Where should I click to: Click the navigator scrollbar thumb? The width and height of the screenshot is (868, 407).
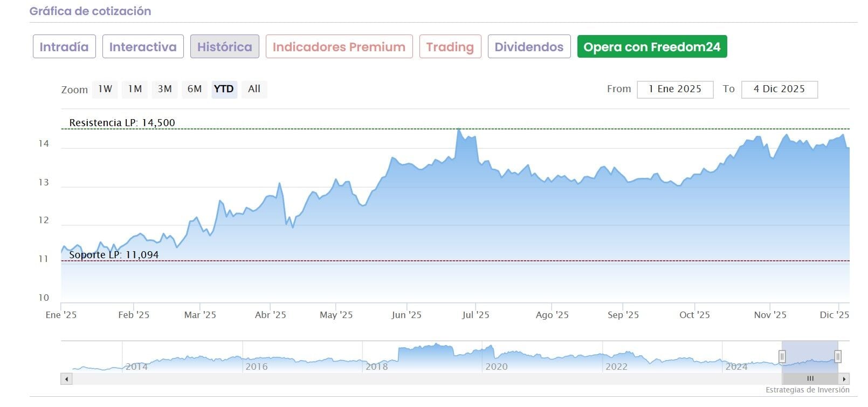(810, 379)
